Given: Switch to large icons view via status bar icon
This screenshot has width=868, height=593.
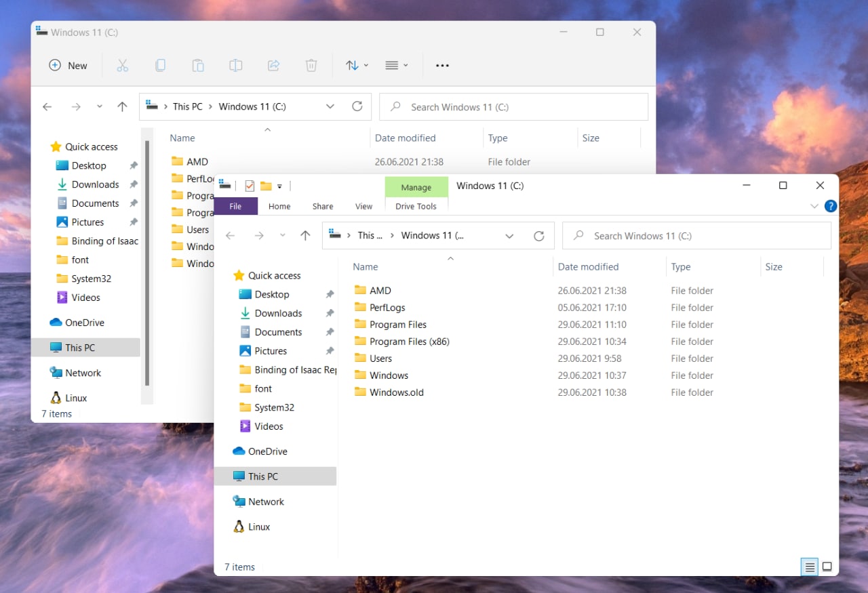Looking at the screenshot, I should (x=827, y=567).
